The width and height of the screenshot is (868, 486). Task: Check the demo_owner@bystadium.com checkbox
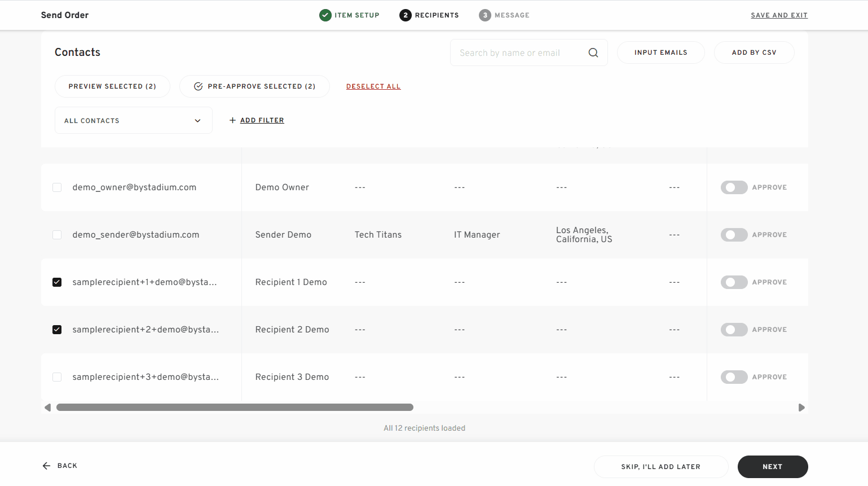tap(57, 187)
